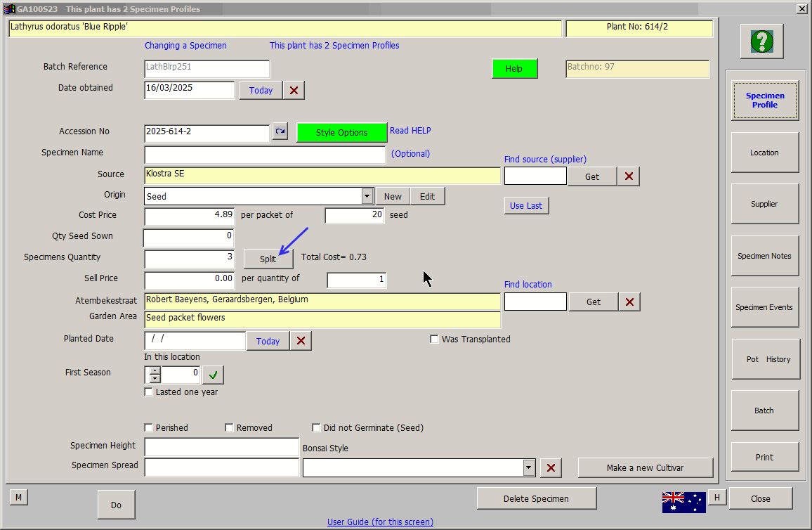Clear Bonsai Style with the red X
This screenshot has width=812, height=530.
coord(551,468)
